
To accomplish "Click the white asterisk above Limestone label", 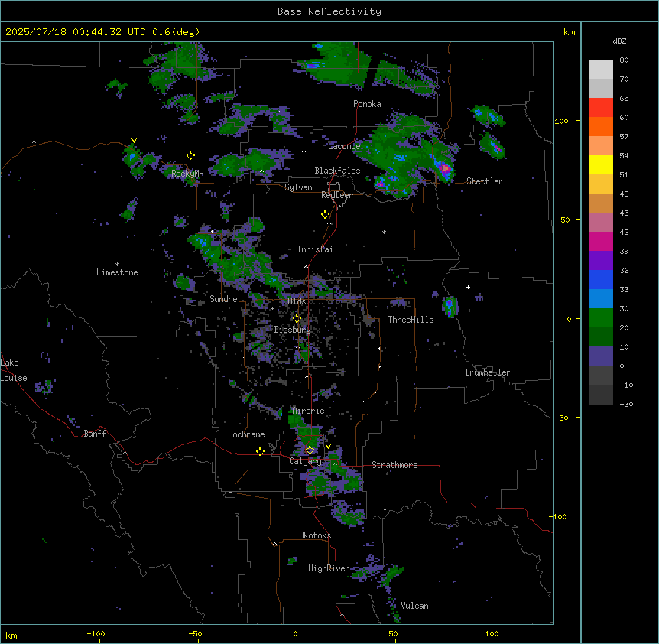I will [117, 265].
